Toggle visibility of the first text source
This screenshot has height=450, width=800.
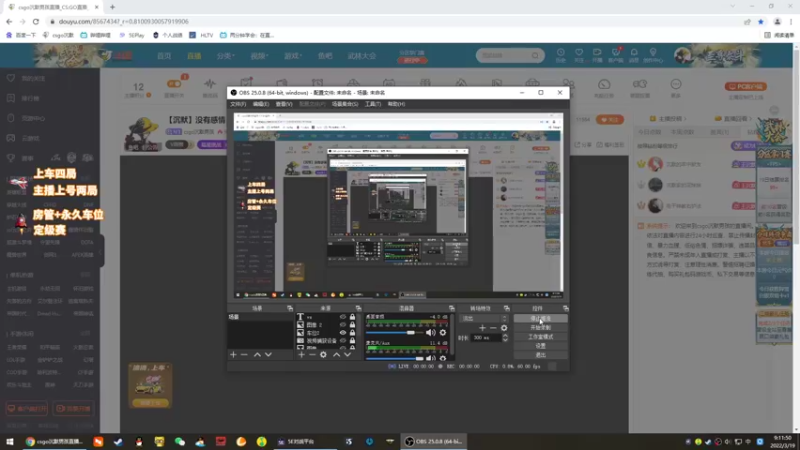pos(343,317)
